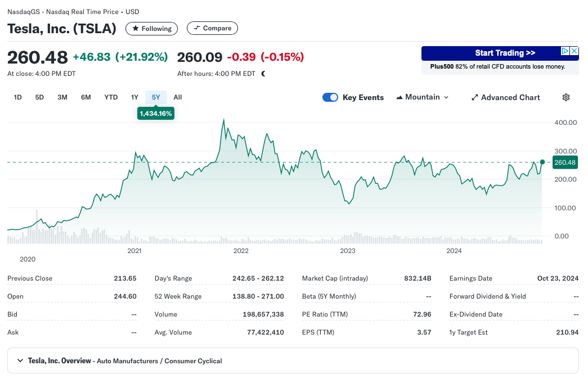This screenshot has width=588, height=379.
Task: Select the 1D time range
Action: [x=17, y=97]
